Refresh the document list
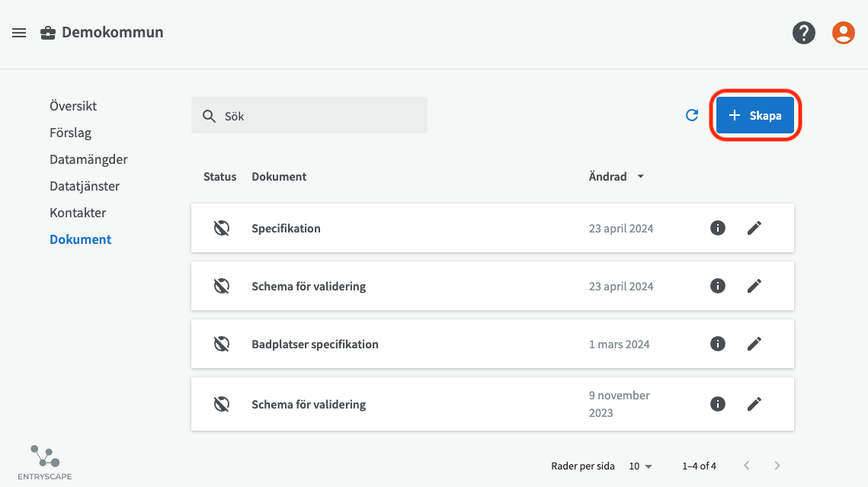 (x=692, y=115)
